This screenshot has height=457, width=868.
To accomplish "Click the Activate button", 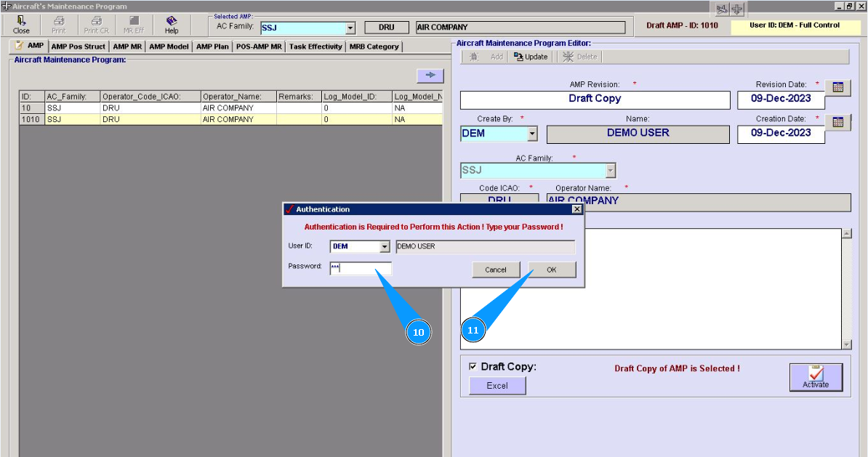I will [x=816, y=377].
